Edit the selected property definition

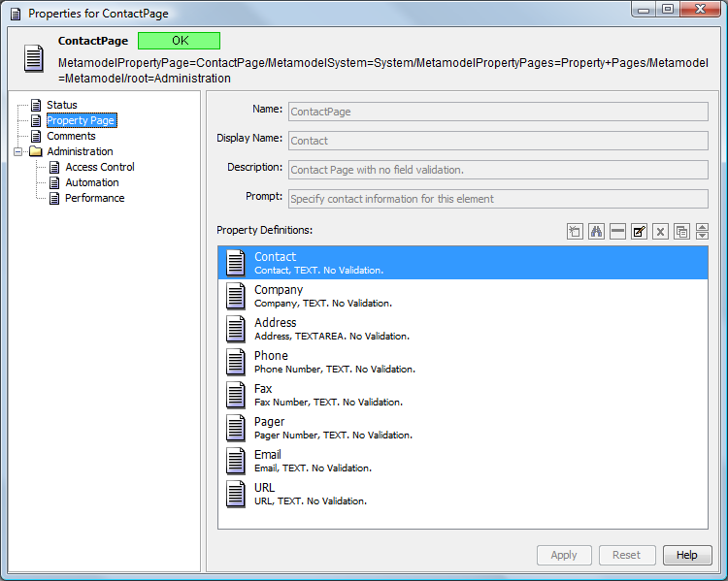(639, 231)
